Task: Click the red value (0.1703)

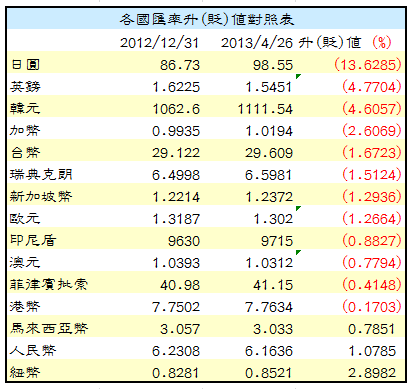Action: click(x=372, y=307)
